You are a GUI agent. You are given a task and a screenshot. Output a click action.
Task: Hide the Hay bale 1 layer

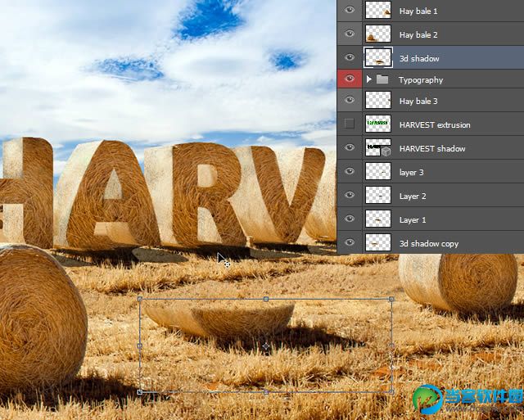350,11
